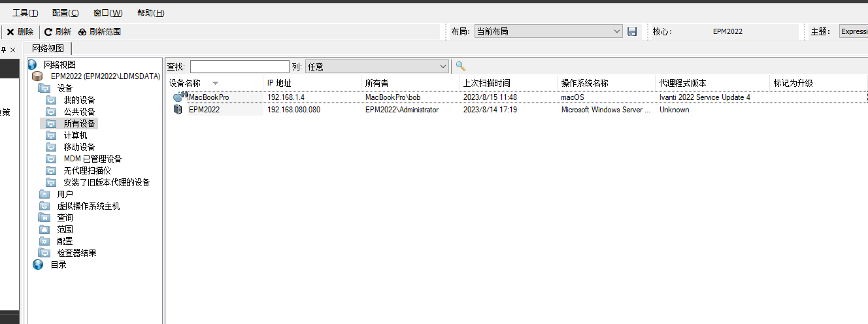Sort by the 上次扫描时间 column header
Viewport: 868px width, 324px height.
click(x=509, y=83)
